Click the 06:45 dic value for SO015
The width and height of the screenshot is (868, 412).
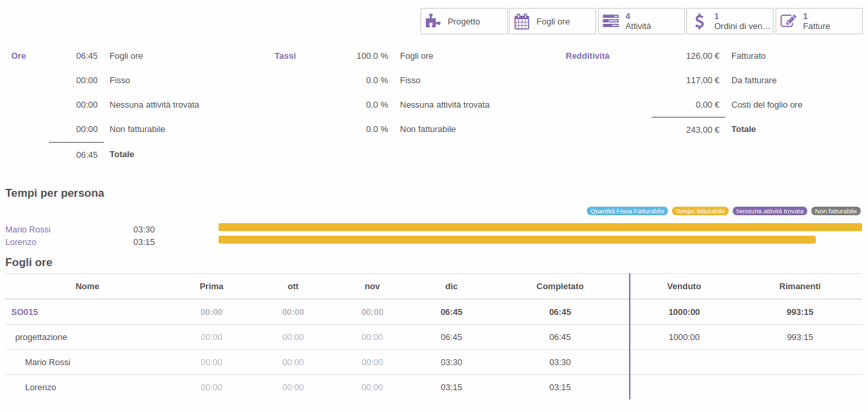pos(451,312)
